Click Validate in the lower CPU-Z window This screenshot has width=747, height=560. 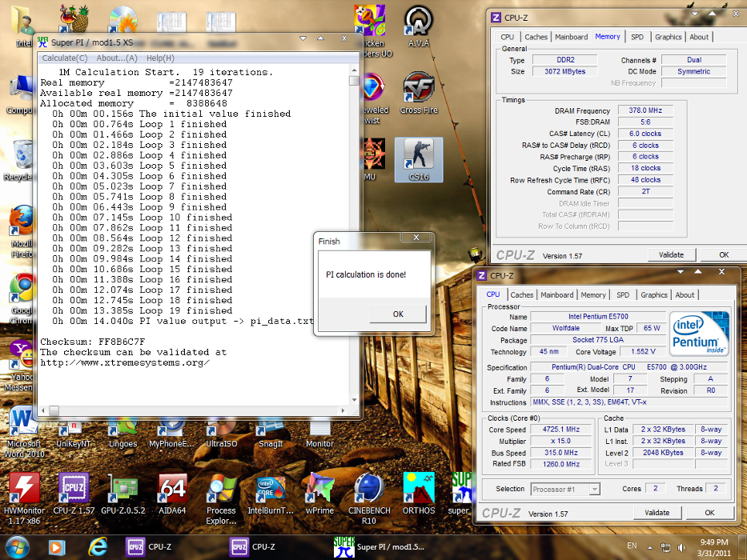(x=657, y=513)
